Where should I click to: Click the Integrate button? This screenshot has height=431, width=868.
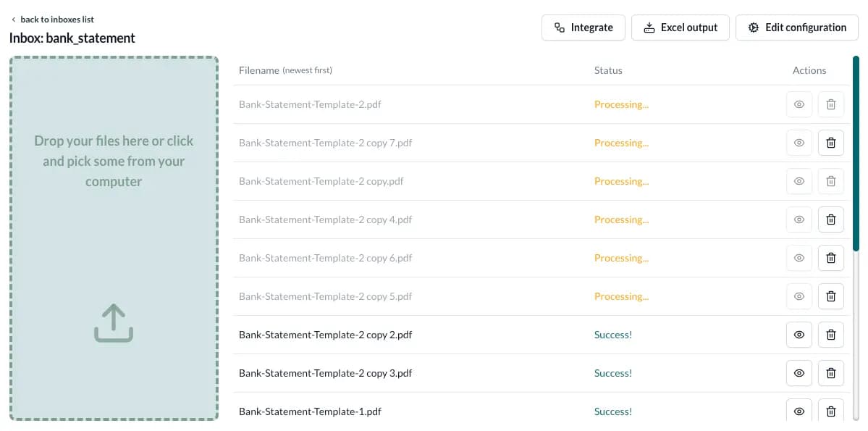pyautogui.click(x=583, y=27)
